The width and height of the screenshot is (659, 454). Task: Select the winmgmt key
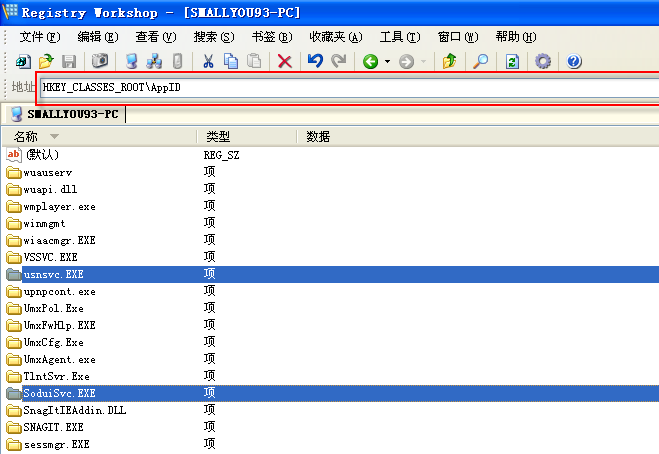[x=44, y=224]
